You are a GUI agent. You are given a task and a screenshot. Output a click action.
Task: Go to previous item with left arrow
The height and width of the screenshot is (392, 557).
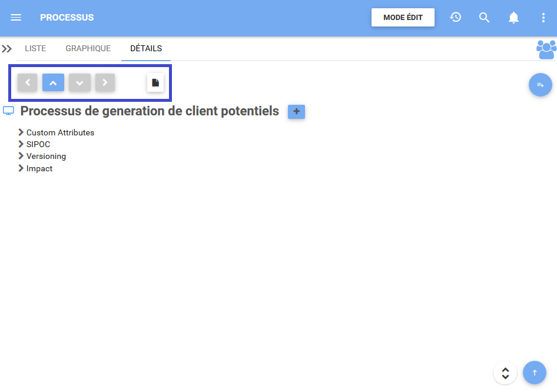tap(28, 83)
